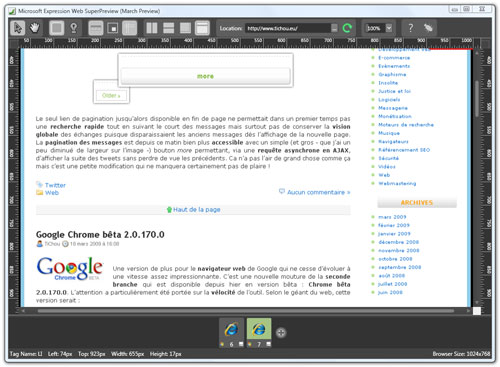Viewport: 500px width, 367px height.
Task: Open Graphisme category link
Action: (x=392, y=74)
